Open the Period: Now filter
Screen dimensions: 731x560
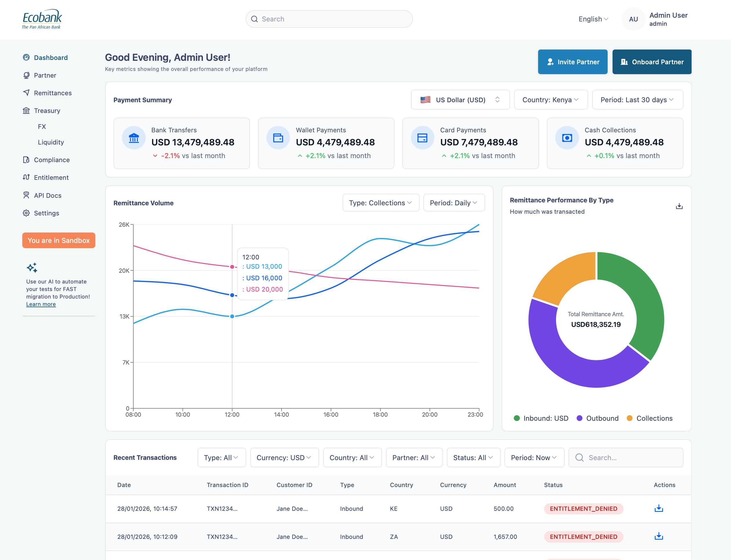(x=534, y=457)
